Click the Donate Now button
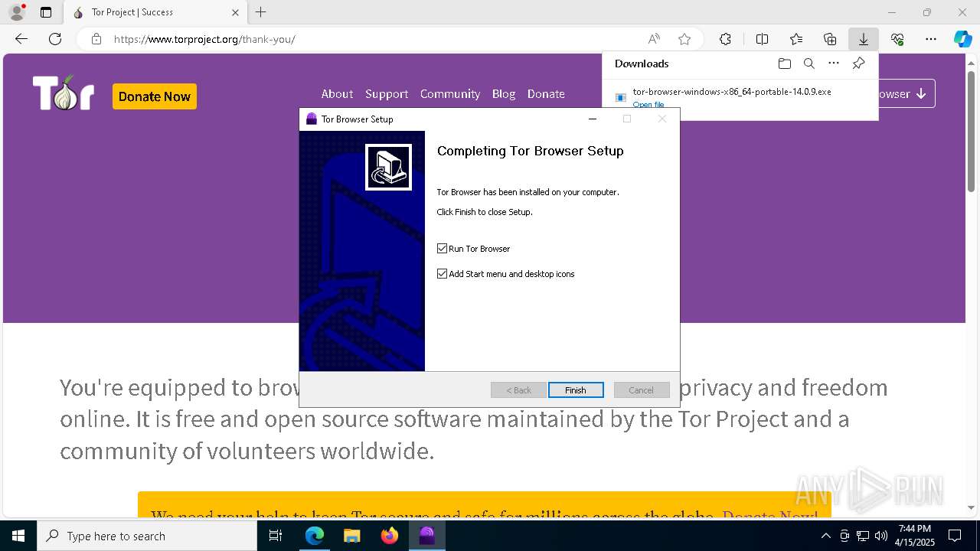 [155, 96]
